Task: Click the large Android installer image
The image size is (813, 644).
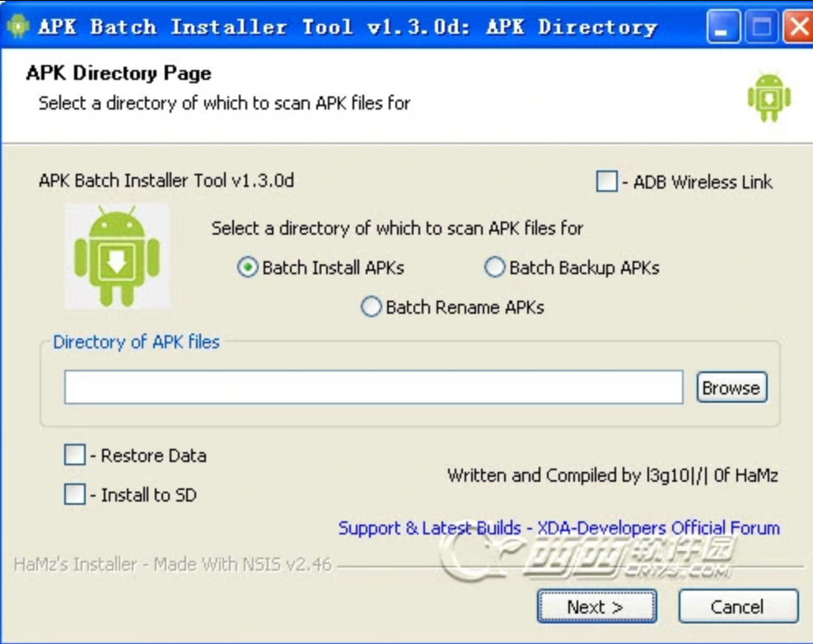Action: pos(117,256)
